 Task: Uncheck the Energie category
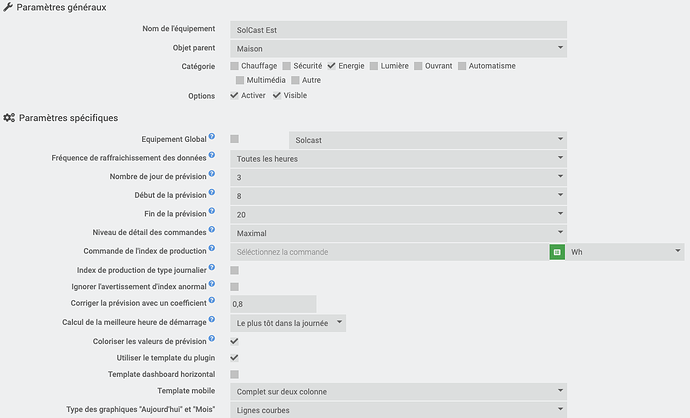click(x=333, y=66)
